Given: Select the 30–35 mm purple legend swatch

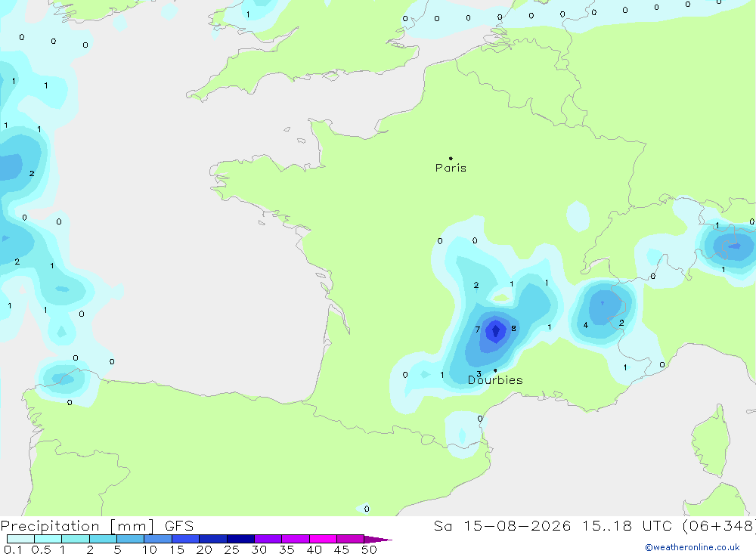Looking at the screenshot, I should pos(268,539).
